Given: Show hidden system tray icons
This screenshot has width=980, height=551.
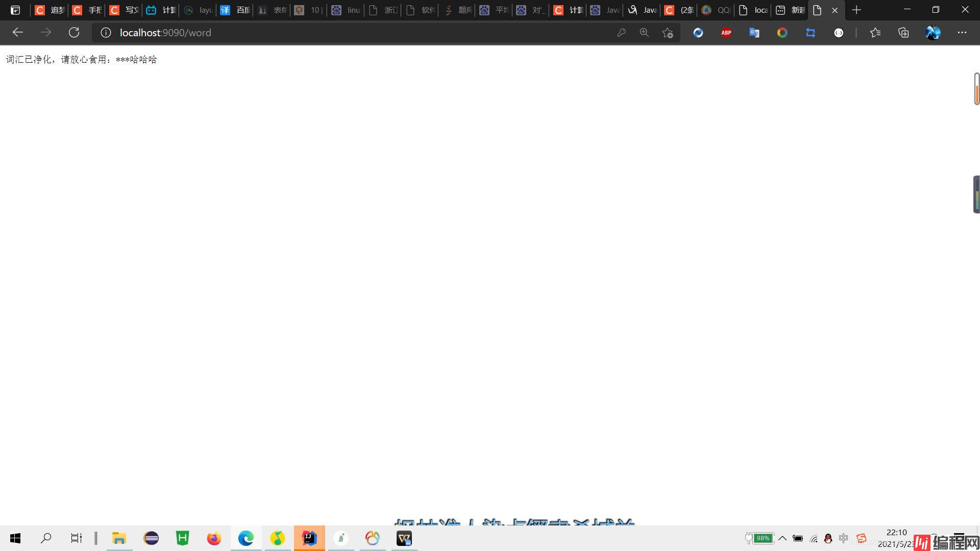Looking at the screenshot, I should (782, 538).
